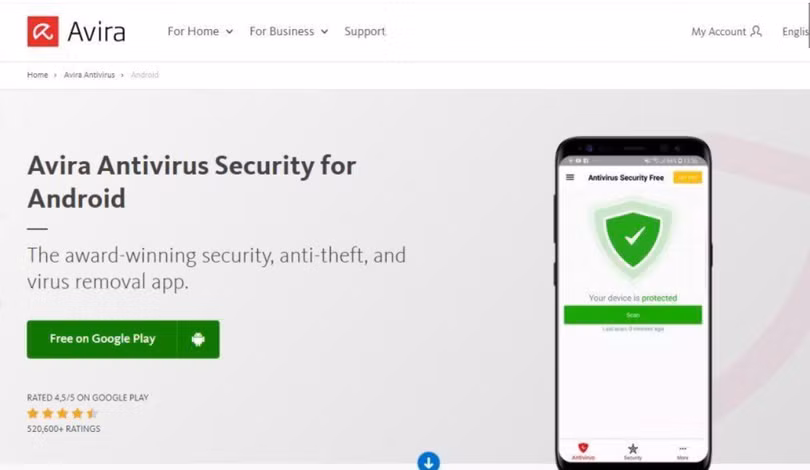Expand the For Home dropdown chevron

(229, 32)
